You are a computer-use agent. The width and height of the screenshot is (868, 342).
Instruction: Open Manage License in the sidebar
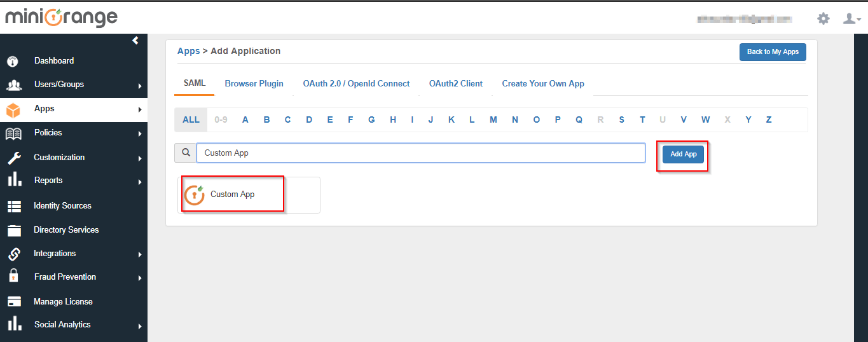(x=63, y=302)
